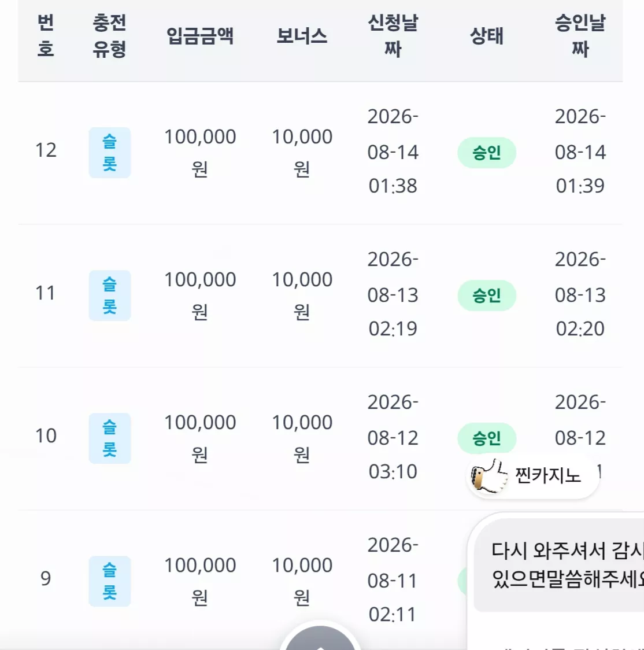The height and width of the screenshot is (650, 644).
Task: Click the 100,000원 deposit amount in row 11
Action: coord(200,296)
